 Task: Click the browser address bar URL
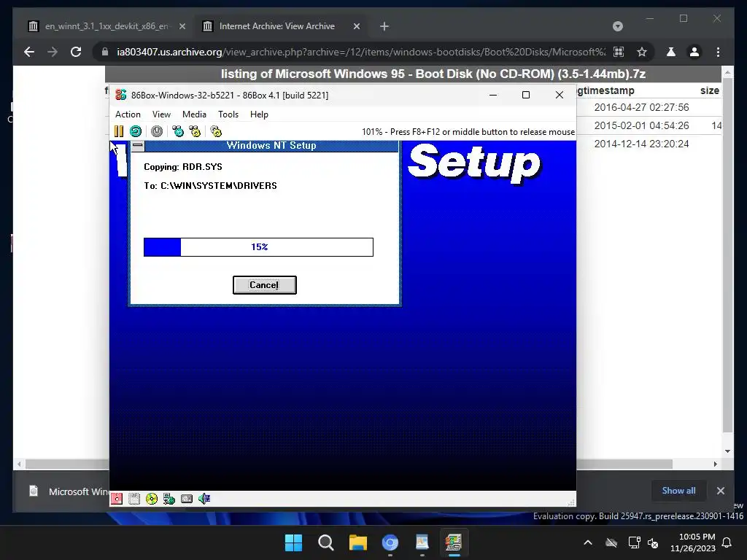pos(361,52)
